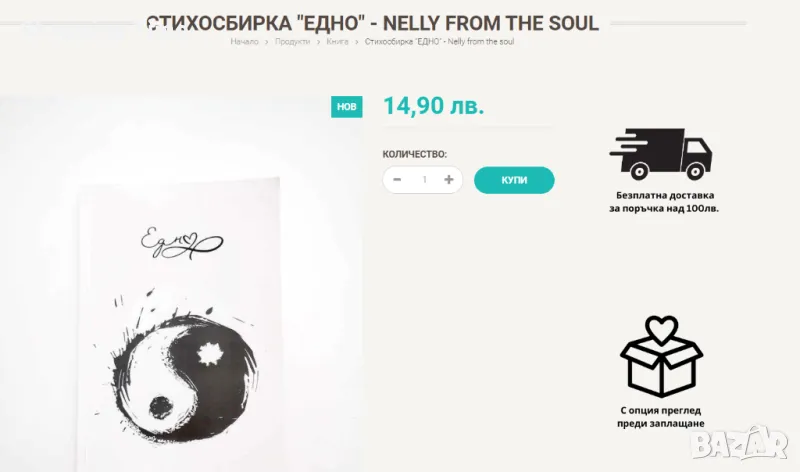
Task: Click the gift box with heart icon
Action: click(661, 357)
